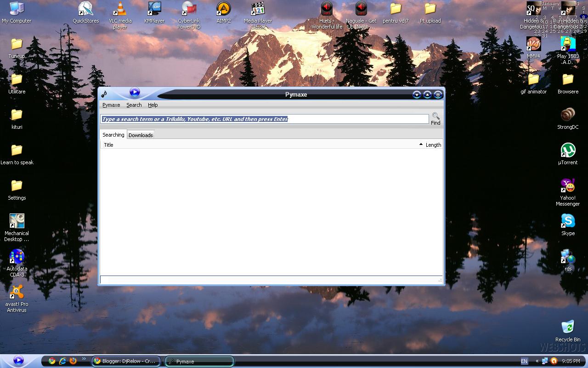Screen dimensions: 588x368
Task: Select the pentru vdj7 folder
Action: pos(396,12)
